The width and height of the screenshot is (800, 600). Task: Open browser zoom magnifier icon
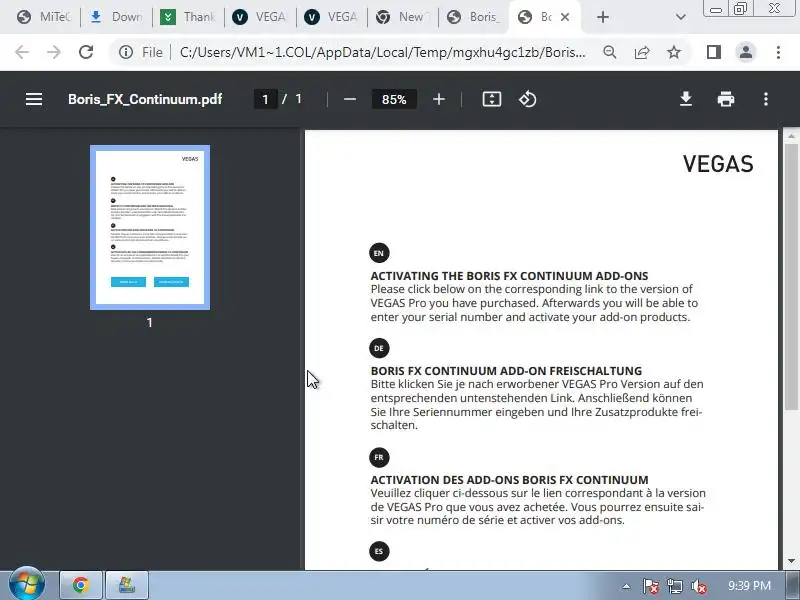point(610,52)
